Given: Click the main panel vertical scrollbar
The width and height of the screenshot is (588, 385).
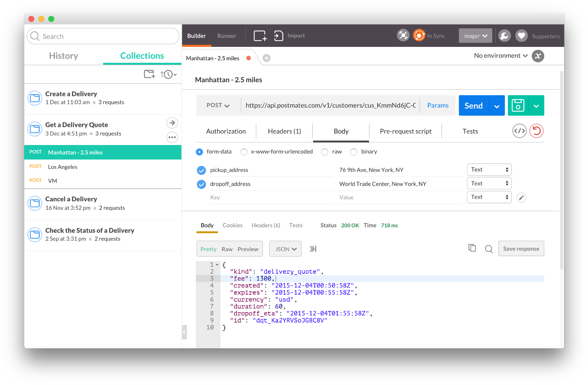Looking at the screenshot, I should (562, 170).
